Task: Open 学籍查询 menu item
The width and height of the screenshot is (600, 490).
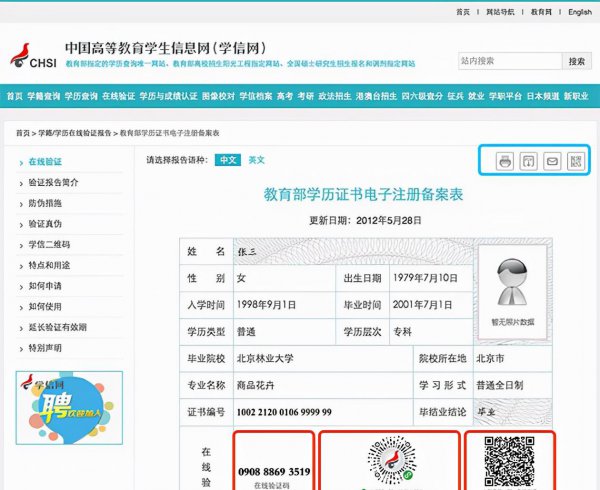Action: (43, 96)
